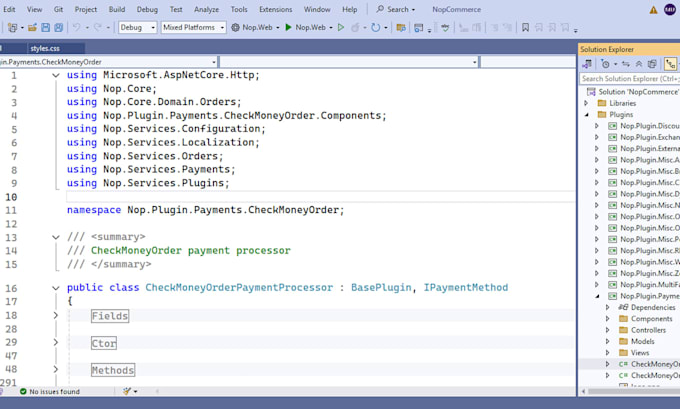Open the Mixed Platforms dropdown
The height and width of the screenshot is (409, 680).
(193, 27)
